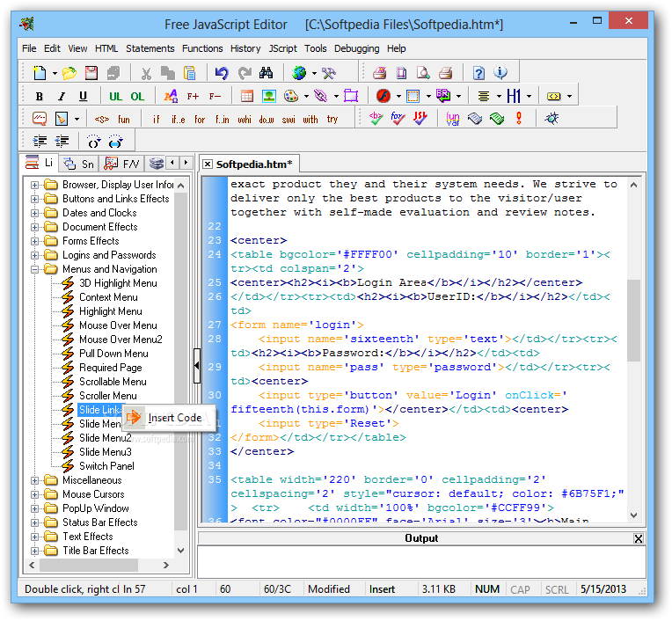Select the 3D Highlight Menu snippet
The height and width of the screenshot is (621, 672).
click(x=118, y=283)
